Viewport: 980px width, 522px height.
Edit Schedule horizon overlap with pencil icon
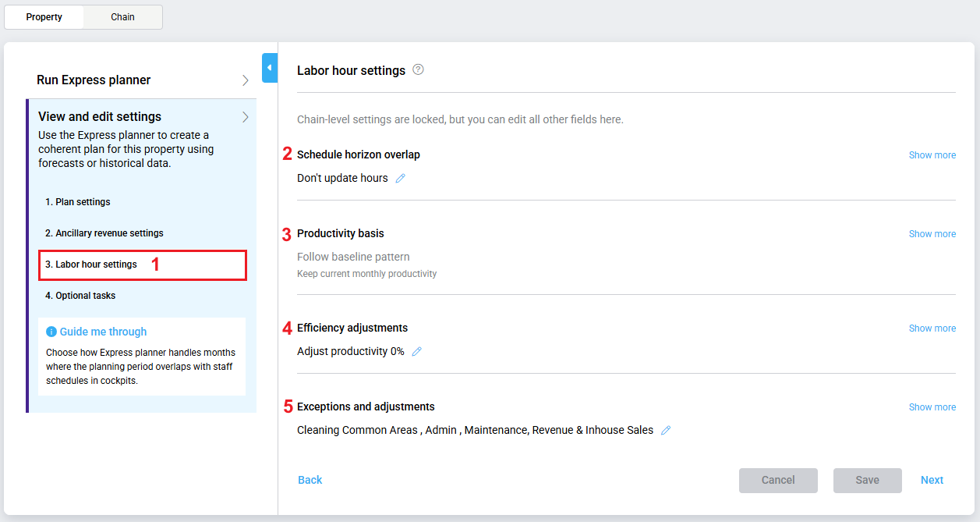coord(401,178)
